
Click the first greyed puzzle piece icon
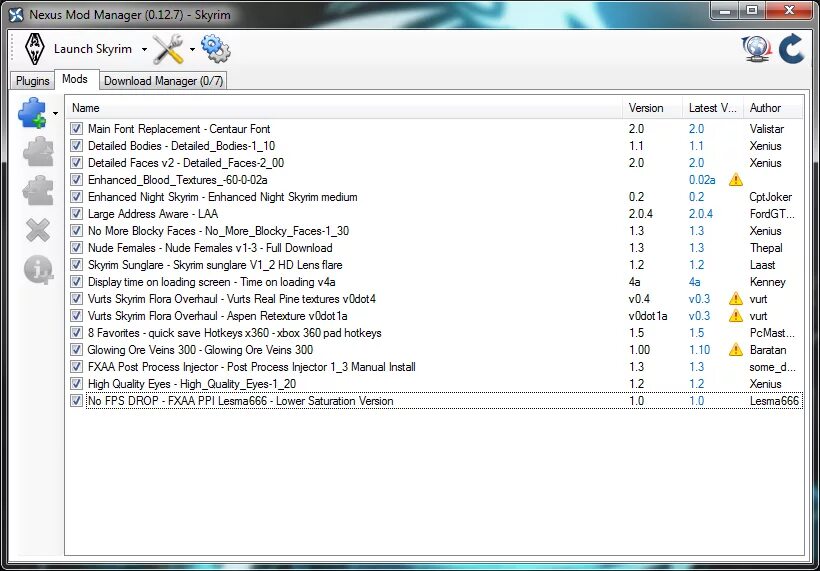(38, 152)
